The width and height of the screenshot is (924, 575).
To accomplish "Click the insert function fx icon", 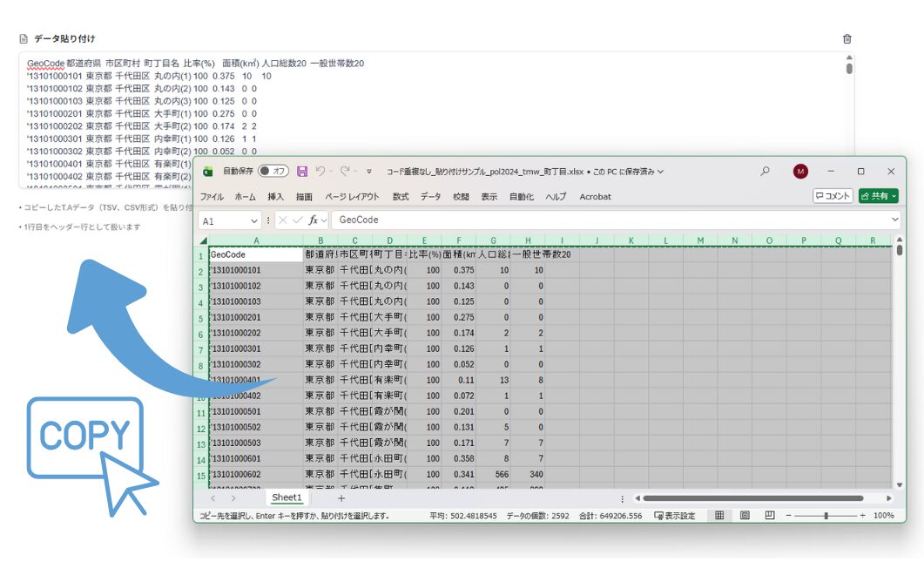I will point(315,221).
